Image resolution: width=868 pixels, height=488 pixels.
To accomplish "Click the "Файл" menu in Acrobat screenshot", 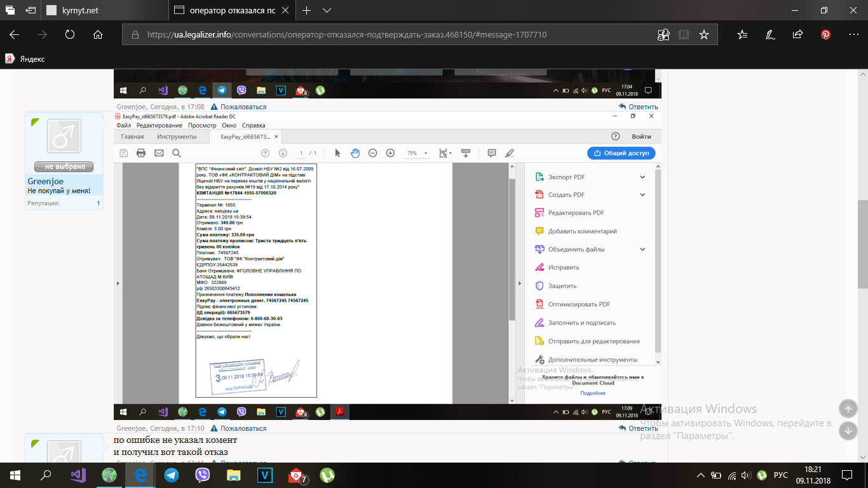I will click(123, 126).
